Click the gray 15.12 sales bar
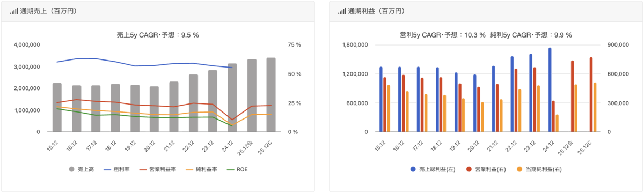Screen dimensions: 644x194 coord(57,108)
